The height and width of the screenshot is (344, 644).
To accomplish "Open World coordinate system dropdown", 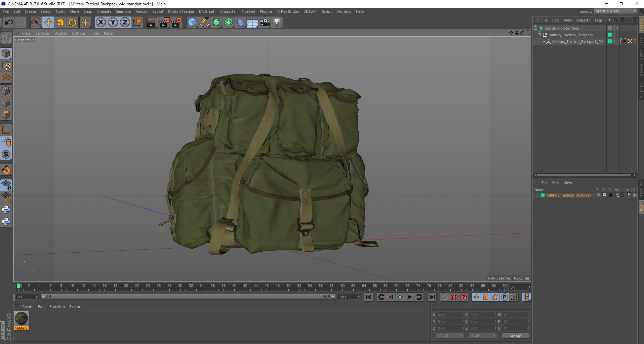I will click(450, 336).
